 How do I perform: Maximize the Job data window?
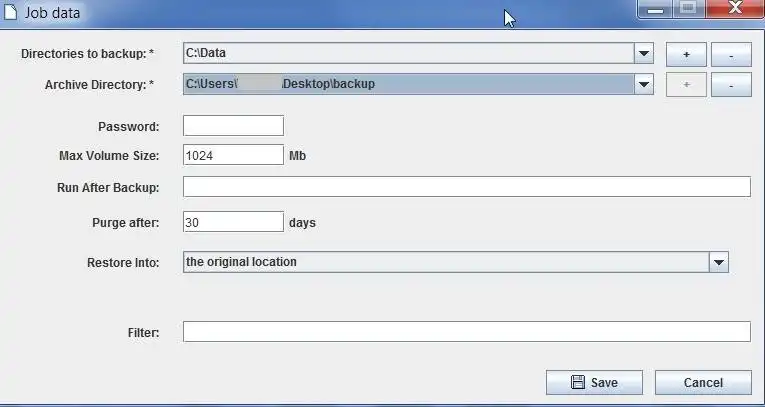pyautogui.click(x=688, y=9)
